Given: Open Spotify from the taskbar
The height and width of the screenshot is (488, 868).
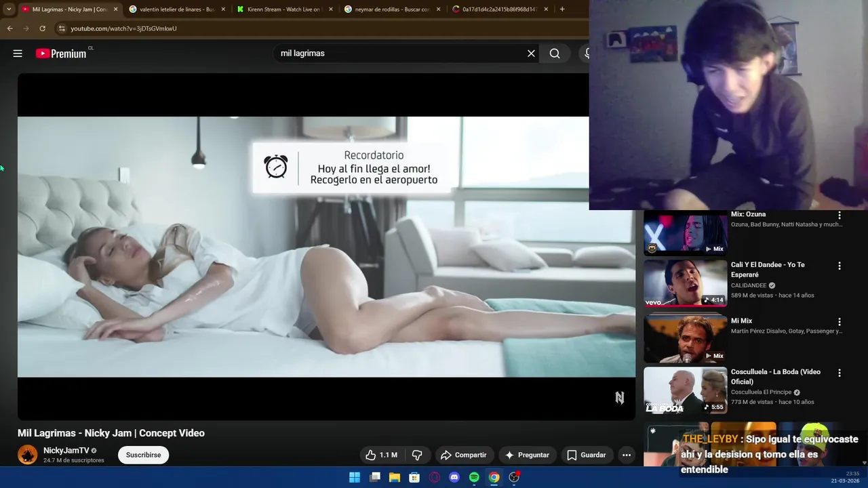Looking at the screenshot, I should coord(474,477).
